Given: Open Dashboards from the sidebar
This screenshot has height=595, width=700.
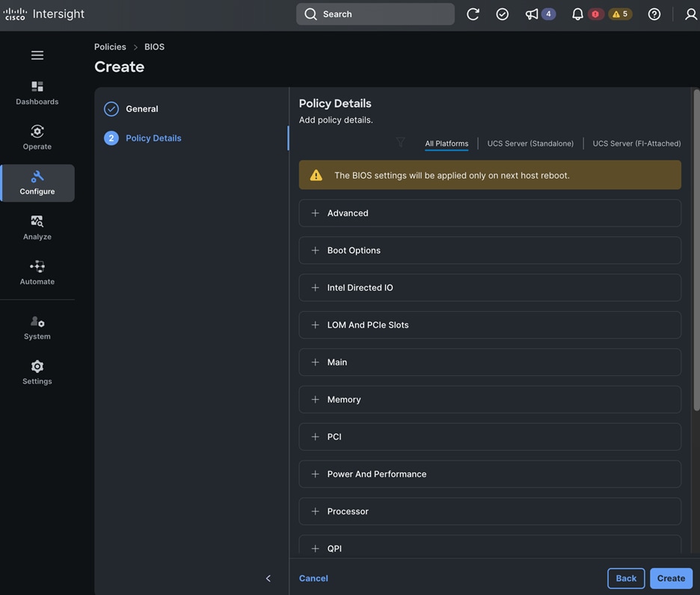Looking at the screenshot, I should [37, 93].
